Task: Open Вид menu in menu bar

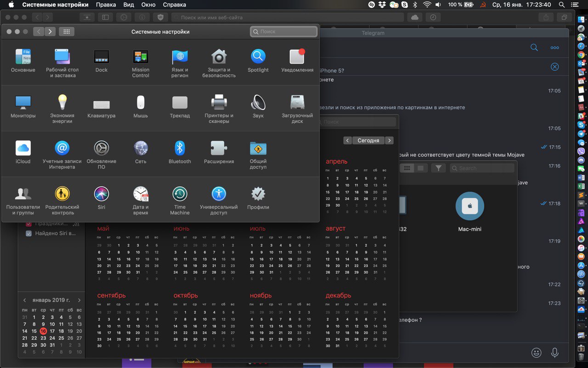Action: [129, 5]
